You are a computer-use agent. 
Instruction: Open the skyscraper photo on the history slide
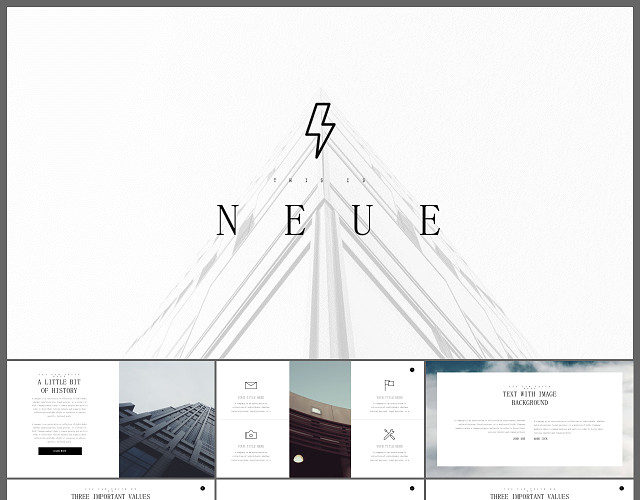pyautogui.click(x=167, y=419)
